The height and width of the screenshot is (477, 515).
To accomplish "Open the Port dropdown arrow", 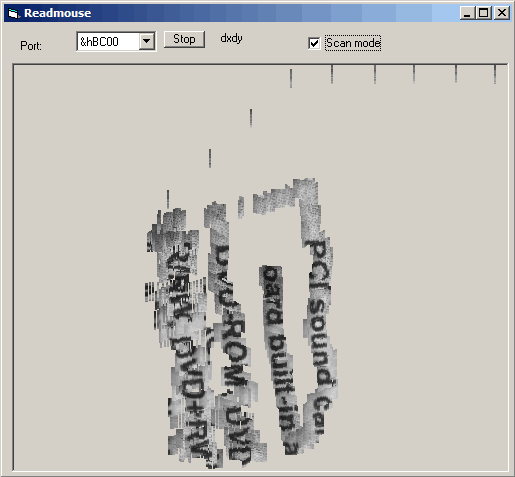I will [147, 41].
